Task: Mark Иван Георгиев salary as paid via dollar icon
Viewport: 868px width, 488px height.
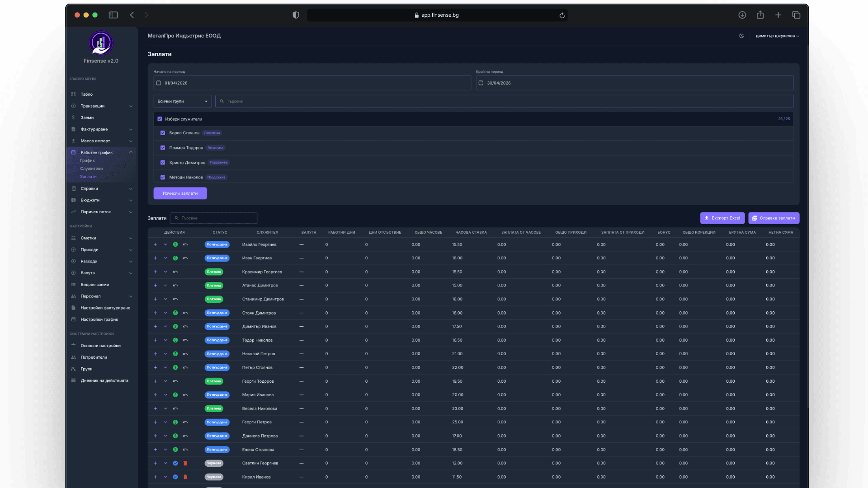Action: click(175, 258)
